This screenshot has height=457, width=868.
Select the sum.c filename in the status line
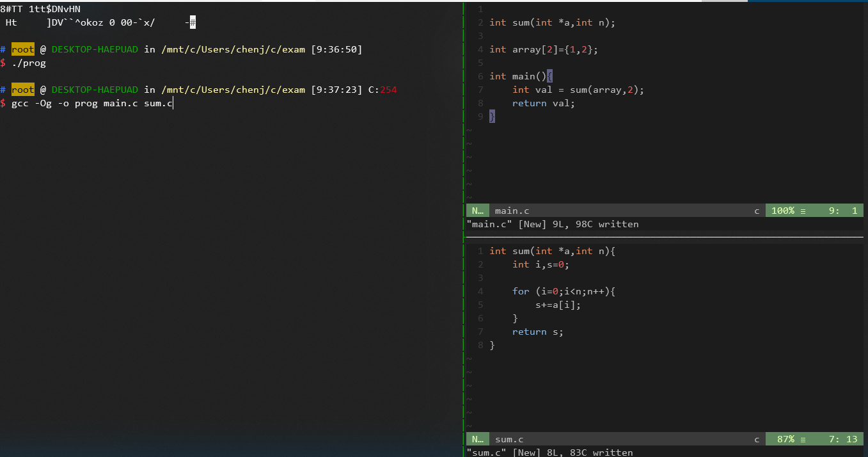(509, 439)
